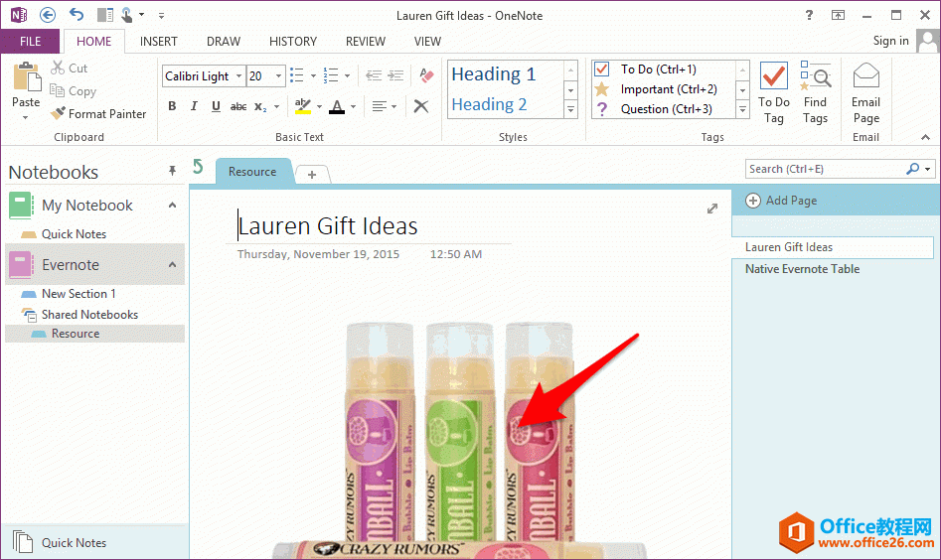
Task: Switch to the DRAW tab
Action: 224,42
